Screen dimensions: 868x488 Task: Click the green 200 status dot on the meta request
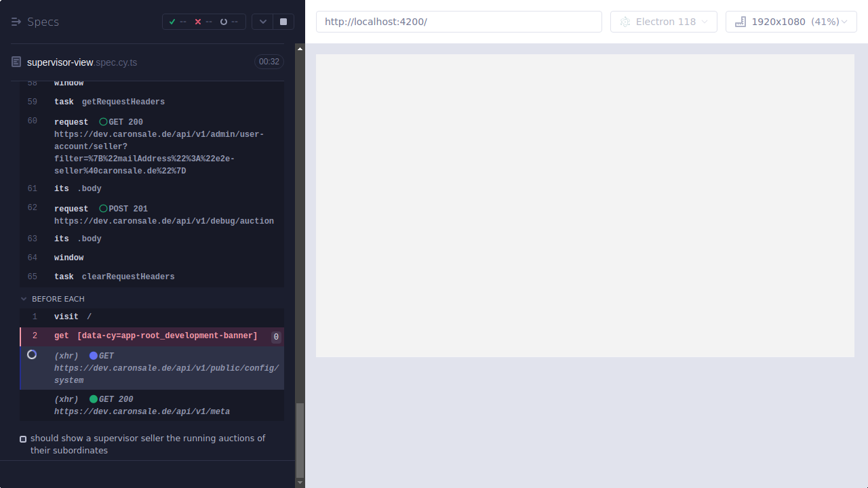coord(94,399)
